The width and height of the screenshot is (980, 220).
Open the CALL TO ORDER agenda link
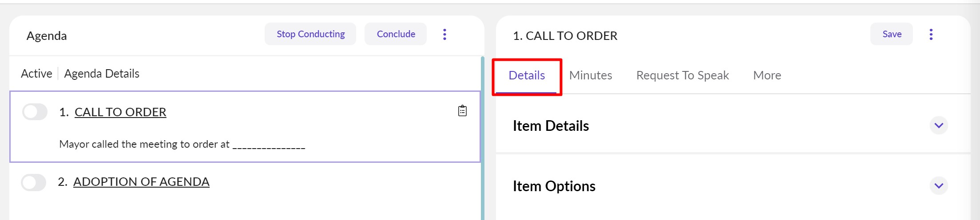[120, 112]
